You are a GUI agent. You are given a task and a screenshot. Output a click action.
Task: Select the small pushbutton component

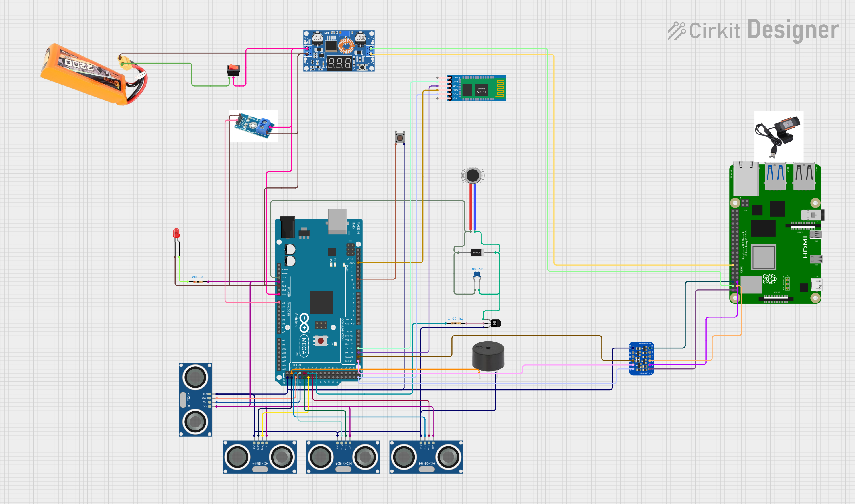point(400,138)
